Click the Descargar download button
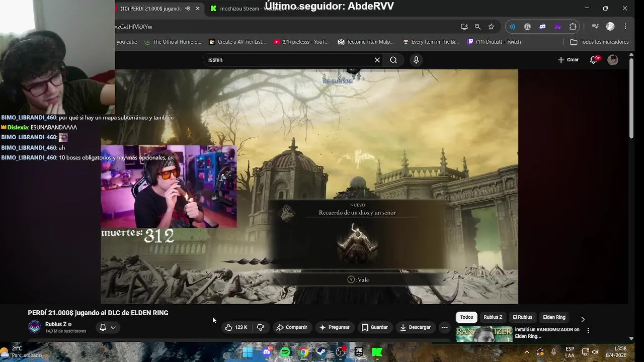644x362 pixels. [415, 327]
